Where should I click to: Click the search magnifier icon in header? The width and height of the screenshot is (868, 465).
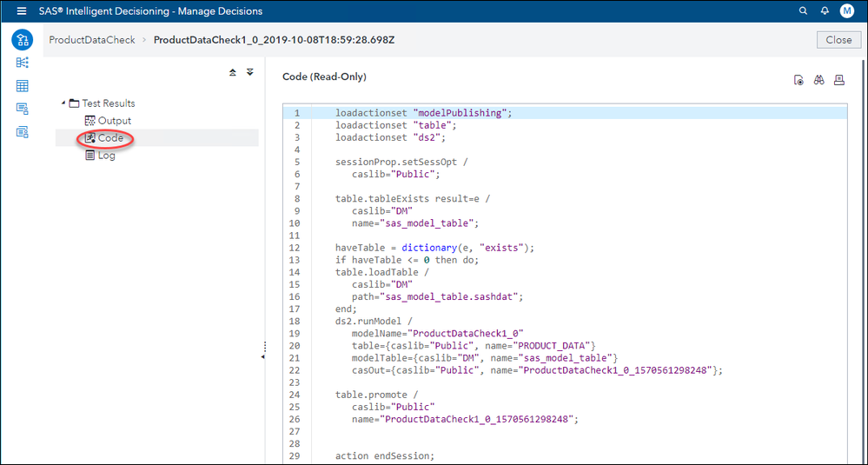point(803,11)
